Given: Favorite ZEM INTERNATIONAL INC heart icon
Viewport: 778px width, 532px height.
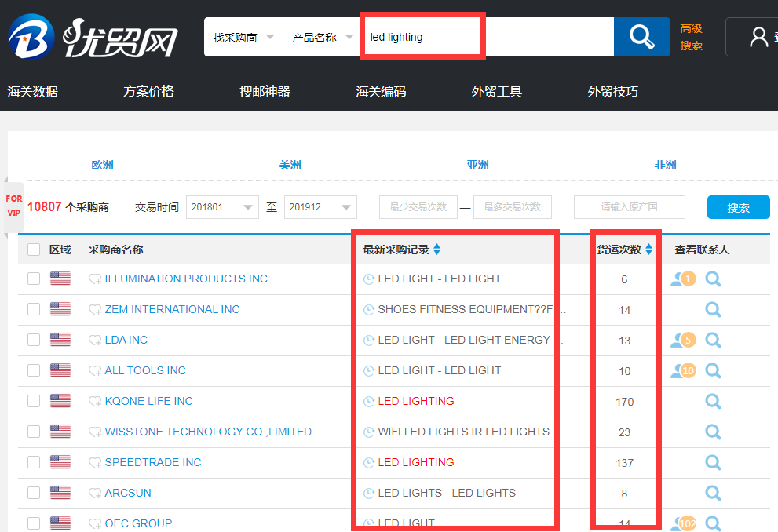Looking at the screenshot, I should pyautogui.click(x=95, y=310).
